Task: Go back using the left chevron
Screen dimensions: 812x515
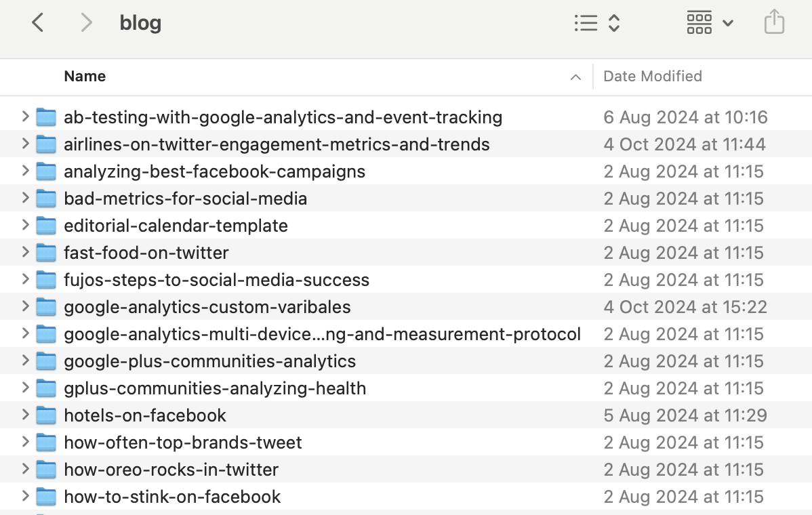Action: pos(38,23)
